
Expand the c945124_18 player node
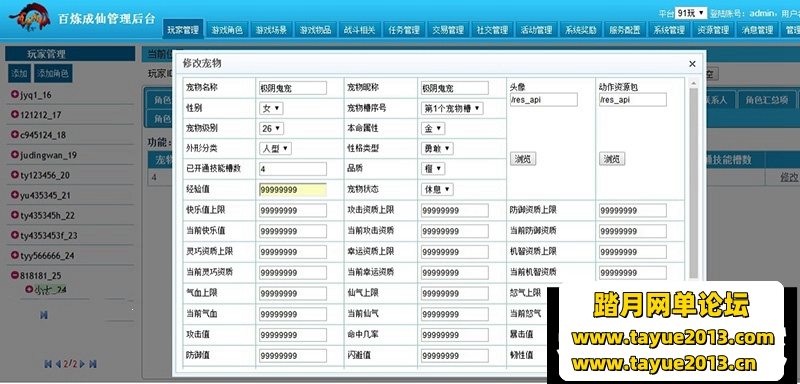point(15,135)
